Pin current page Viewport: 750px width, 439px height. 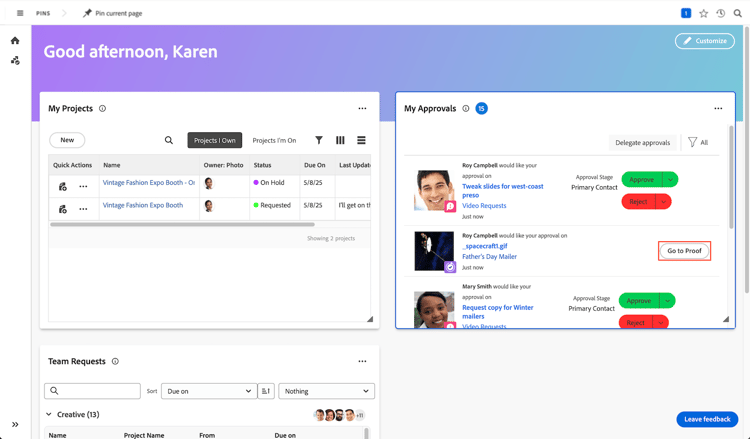pyautogui.click(x=112, y=13)
